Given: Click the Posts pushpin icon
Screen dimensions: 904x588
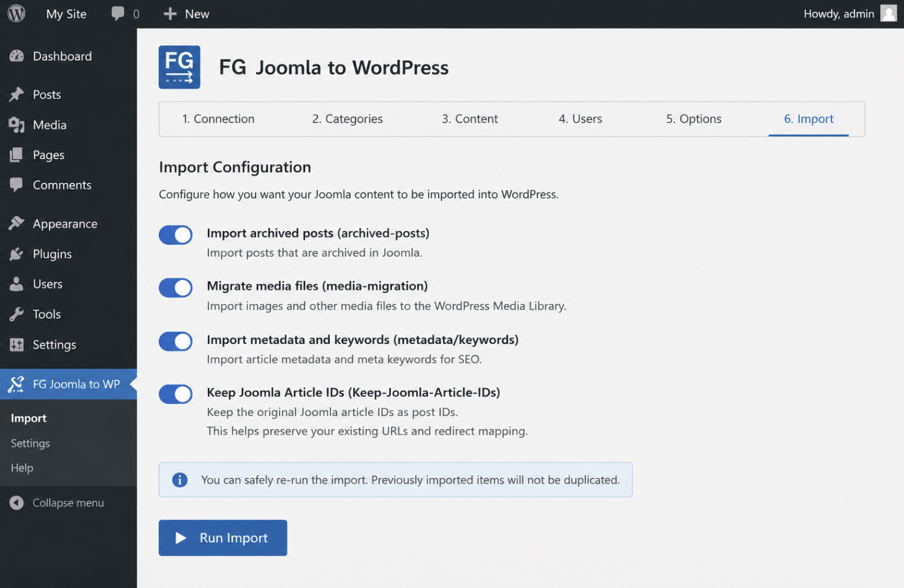Looking at the screenshot, I should [x=17, y=94].
